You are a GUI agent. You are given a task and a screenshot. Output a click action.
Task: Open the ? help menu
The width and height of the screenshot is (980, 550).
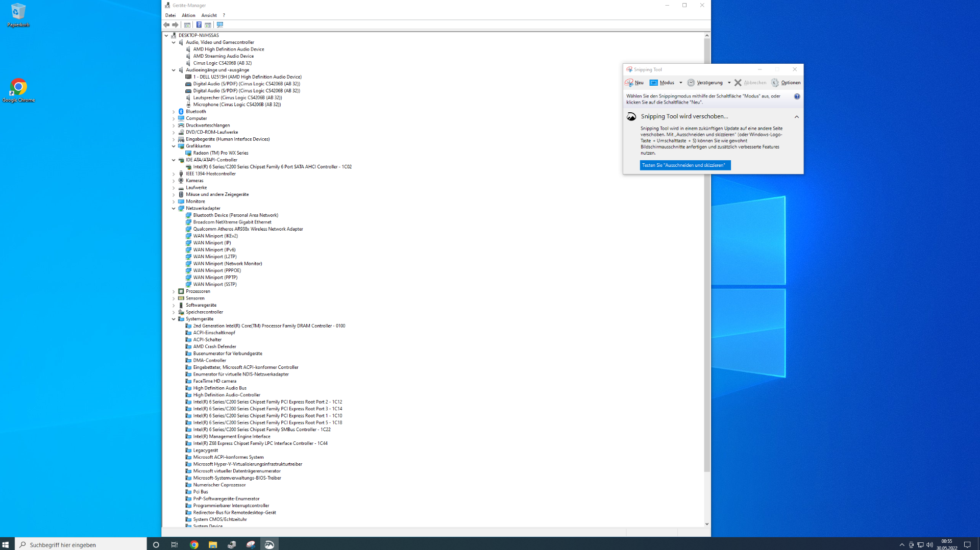224,15
